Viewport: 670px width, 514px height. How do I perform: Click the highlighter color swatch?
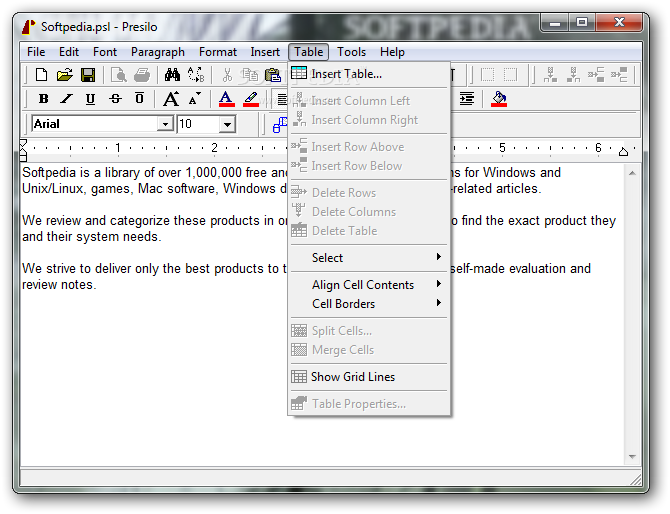(x=251, y=99)
